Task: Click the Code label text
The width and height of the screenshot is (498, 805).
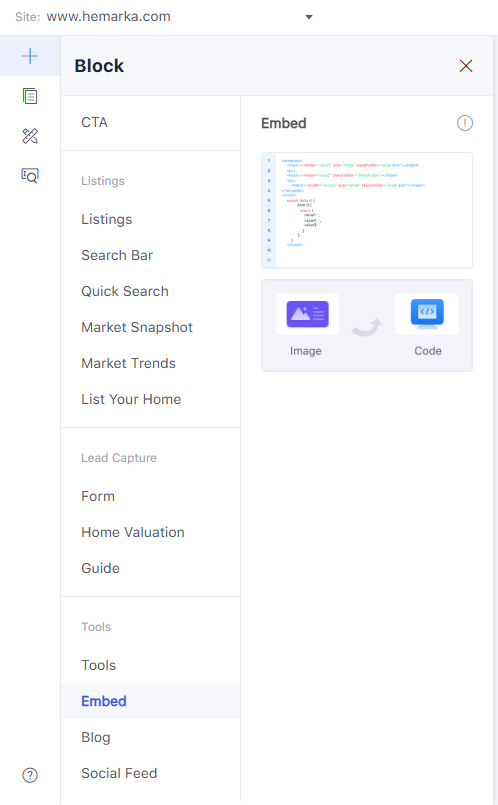Action: [428, 351]
